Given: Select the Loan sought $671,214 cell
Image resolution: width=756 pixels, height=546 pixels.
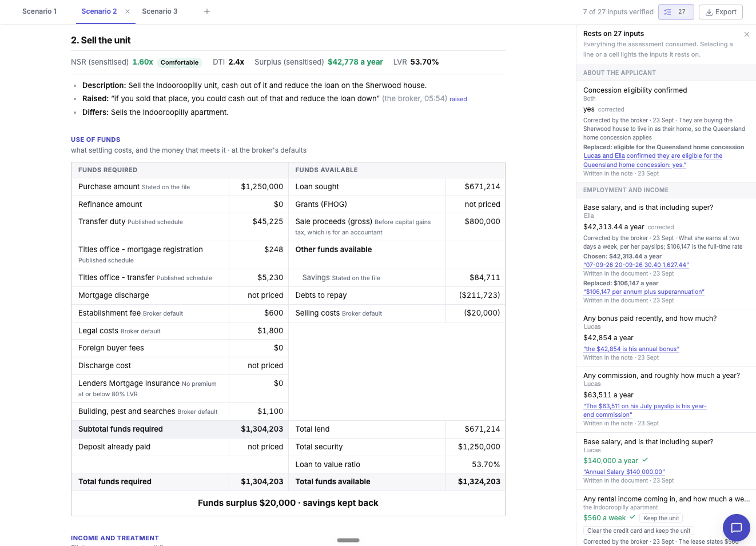Looking at the screenshot, I should pyautogui.click(x=475, y=187).
